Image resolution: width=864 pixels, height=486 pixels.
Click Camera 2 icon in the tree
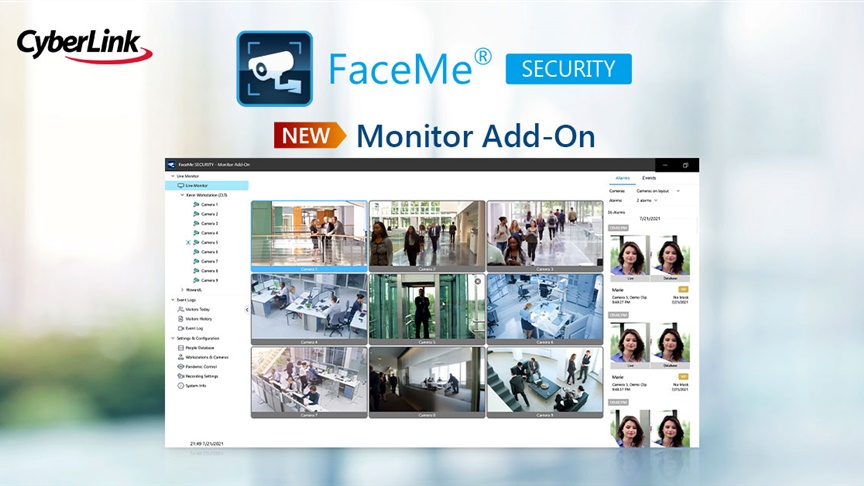tap(196, 214)
